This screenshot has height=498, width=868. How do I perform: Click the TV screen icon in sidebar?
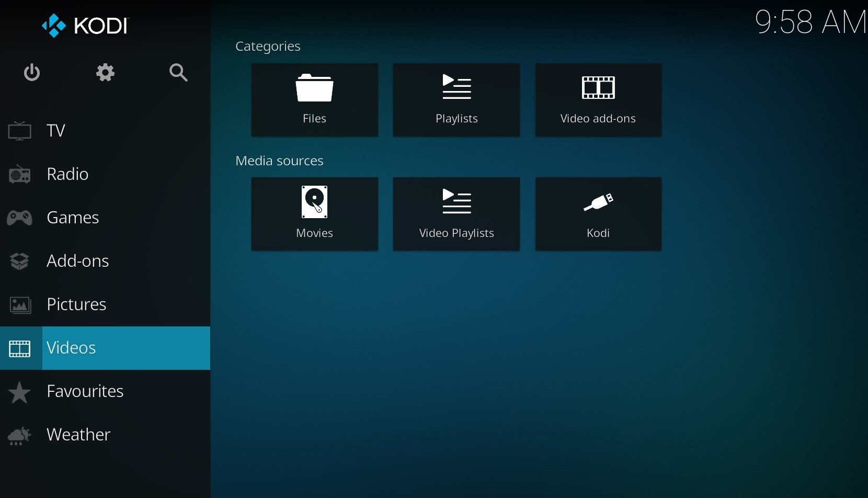pyautogui.click(x=19, y=131)
